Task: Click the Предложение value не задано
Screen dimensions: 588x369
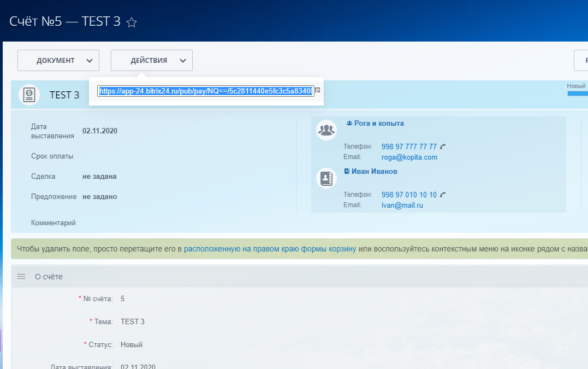Action: click(x=100, y=197)
